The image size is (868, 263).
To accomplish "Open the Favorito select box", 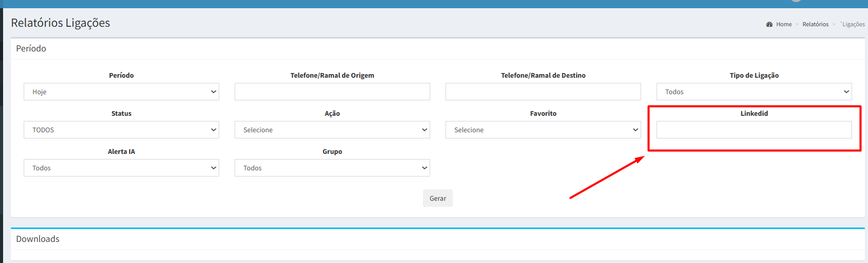I will [x=543, y=130].
